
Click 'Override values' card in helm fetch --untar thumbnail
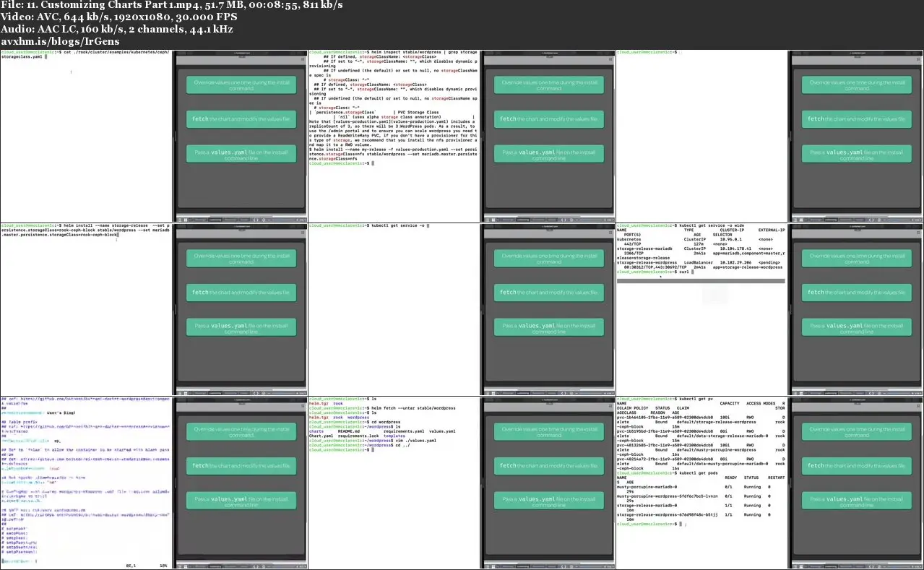point(549,431)
